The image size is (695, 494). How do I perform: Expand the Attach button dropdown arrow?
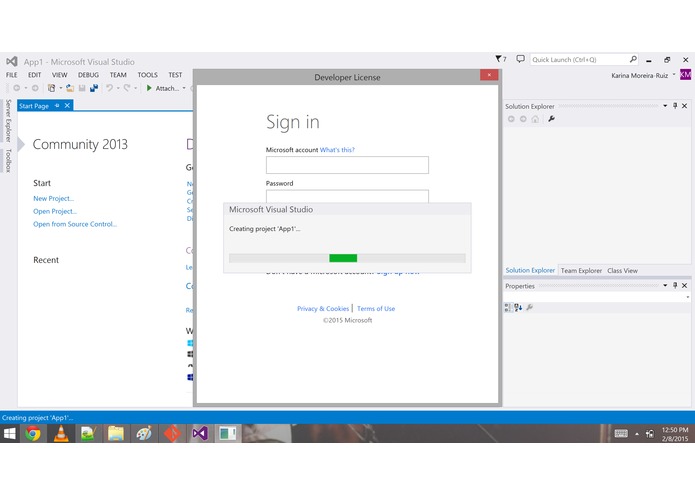click(184, 88)
